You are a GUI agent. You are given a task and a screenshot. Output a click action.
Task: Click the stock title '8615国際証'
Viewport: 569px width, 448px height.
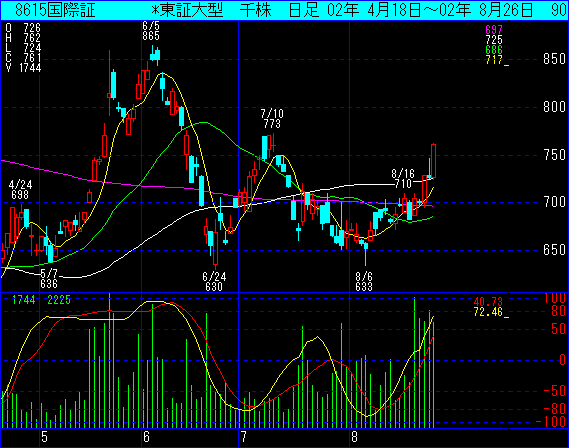55,10
